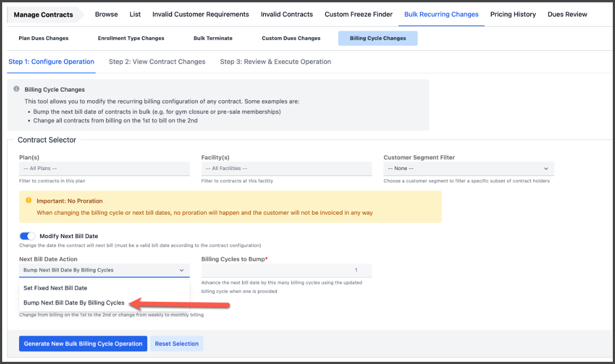Switch to the Pricing History tab
Image resolution: width=615 pixels, height=364 pixels.
pyautogui.click(x=512, y=14)
